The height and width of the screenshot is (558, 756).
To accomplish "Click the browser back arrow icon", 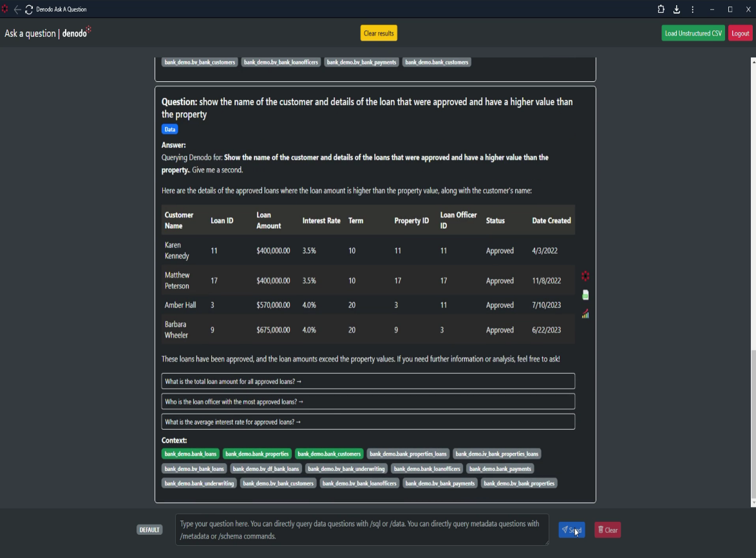I will pyautogui.click(x=17, y=10).
